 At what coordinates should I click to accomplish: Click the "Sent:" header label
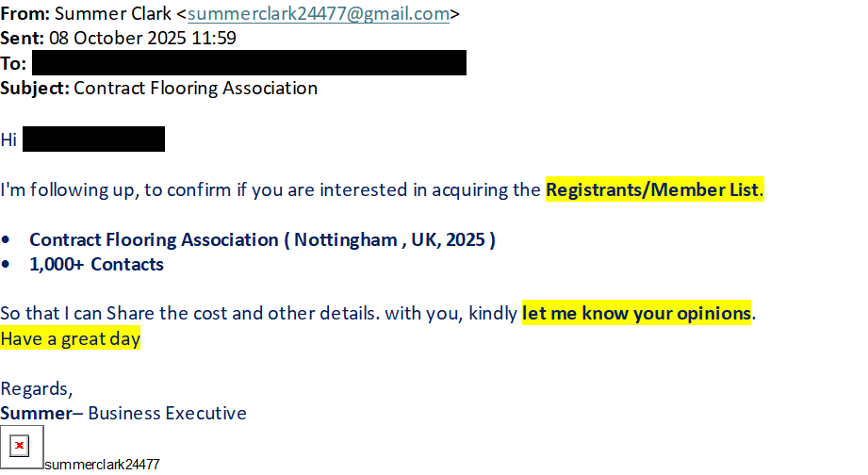click(23, 39)
